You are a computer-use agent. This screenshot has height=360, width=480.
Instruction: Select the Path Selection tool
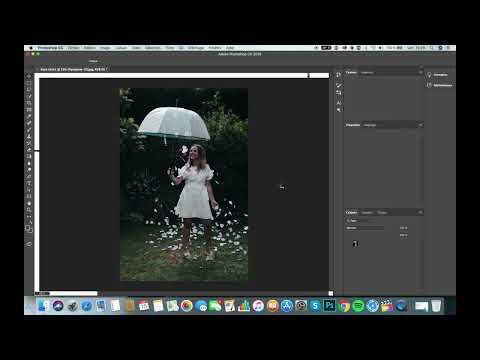coord(29,190)
